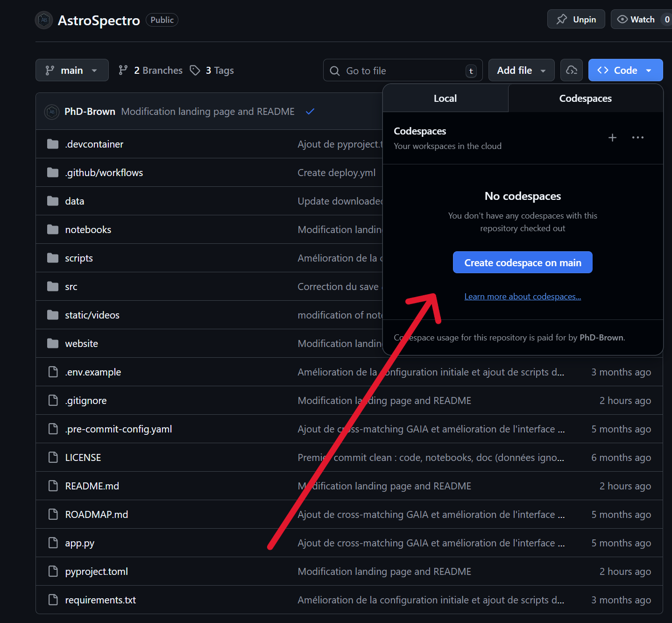Viewport: 672px width, 623px height.
Task: Open Learn more about codespaces link
Action: 523,297
